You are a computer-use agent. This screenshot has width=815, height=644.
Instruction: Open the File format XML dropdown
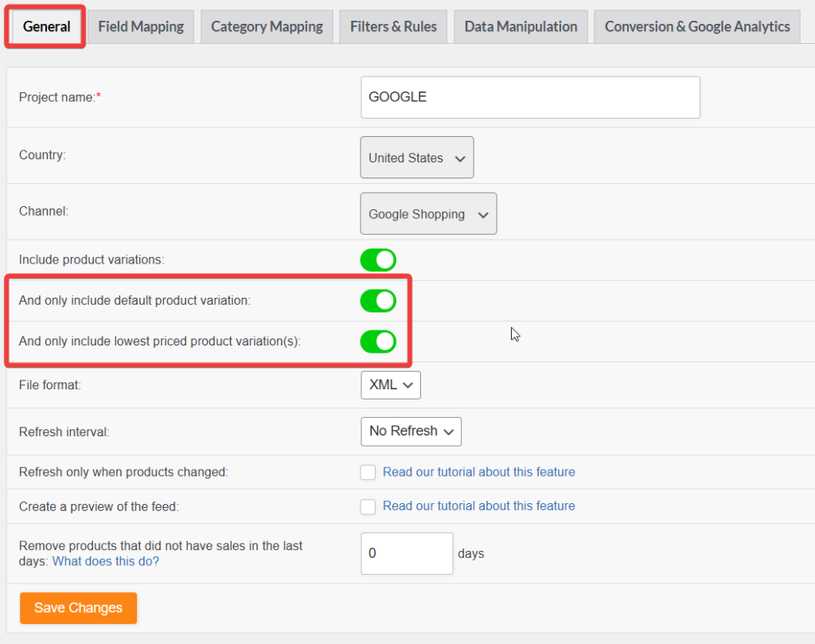coord(391,385)
